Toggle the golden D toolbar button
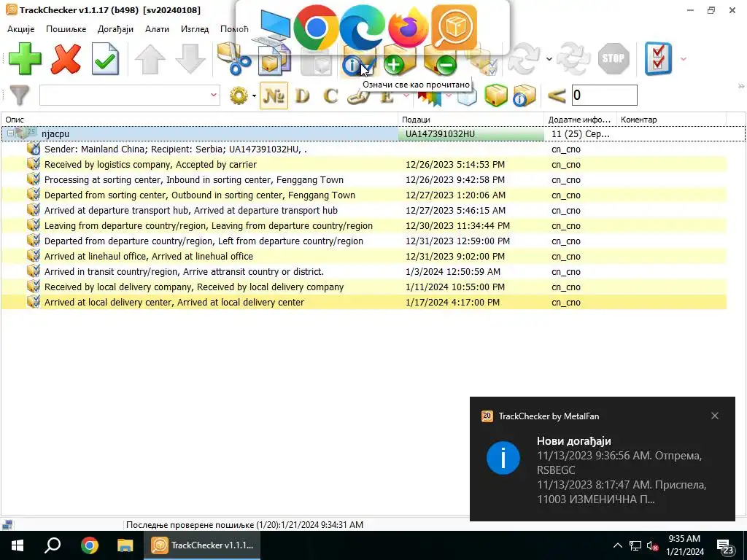This screenshot has width=747, height=560. pyautogui.click(x=302, y=96)
